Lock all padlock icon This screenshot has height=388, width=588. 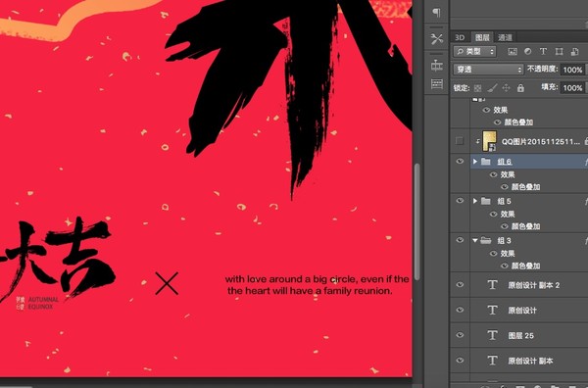pos(520,88)
